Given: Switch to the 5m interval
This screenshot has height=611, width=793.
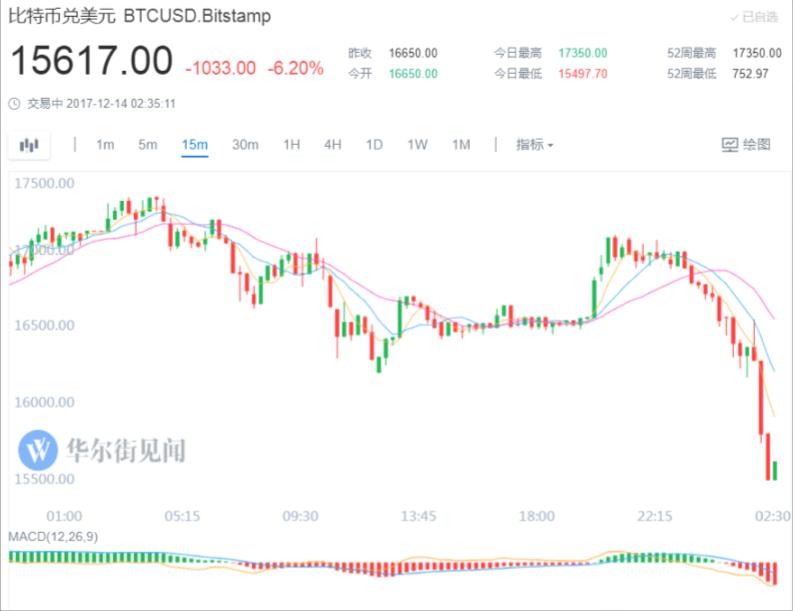Looking at the screenshot, I should tap(148, 145).
